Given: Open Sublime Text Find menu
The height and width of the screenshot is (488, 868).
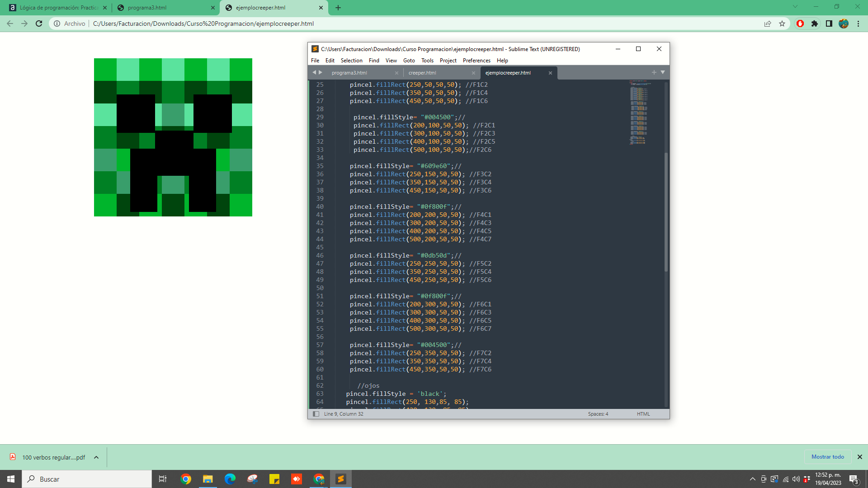Looking at the screenshot, I should [374, 61].
